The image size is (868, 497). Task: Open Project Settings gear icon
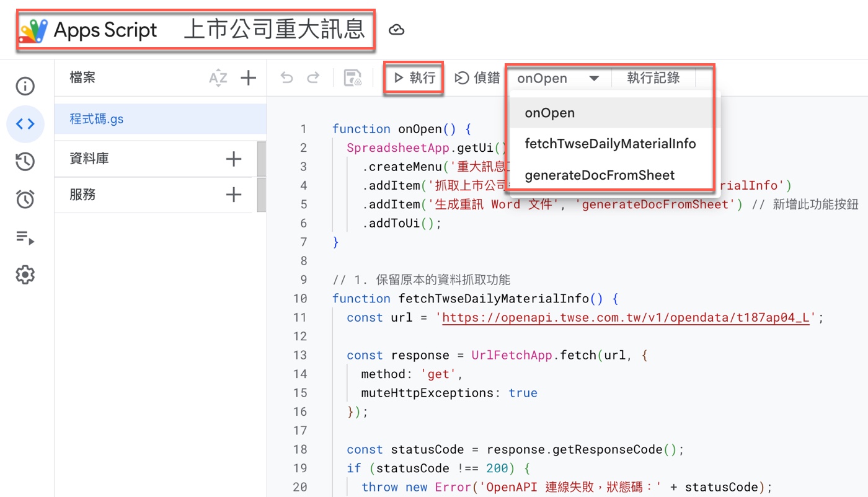[25, 275]
